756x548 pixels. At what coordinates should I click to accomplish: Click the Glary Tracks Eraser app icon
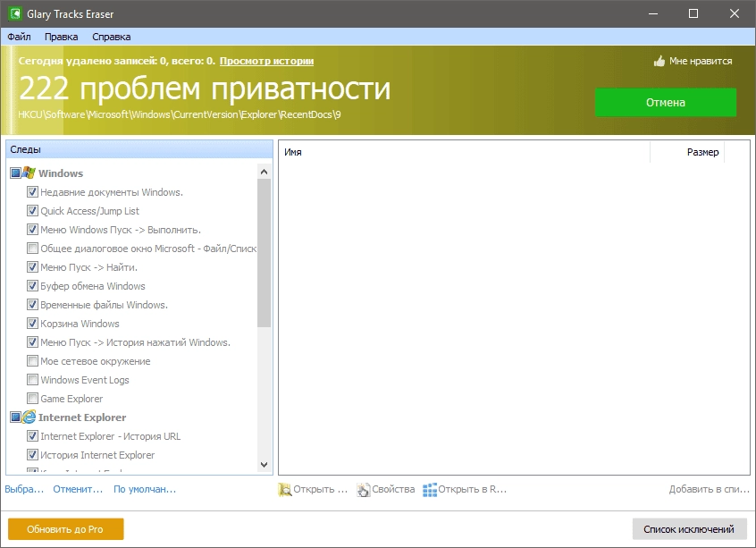pos(15,13)
